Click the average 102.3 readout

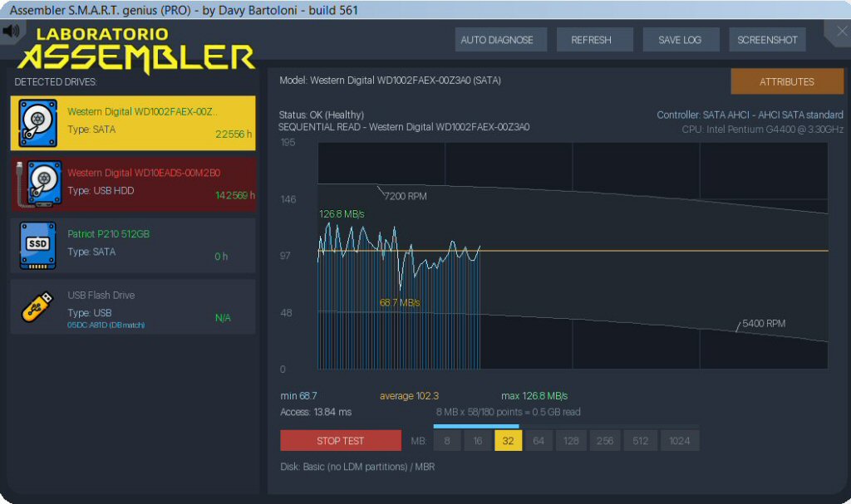tap(409, 396)
